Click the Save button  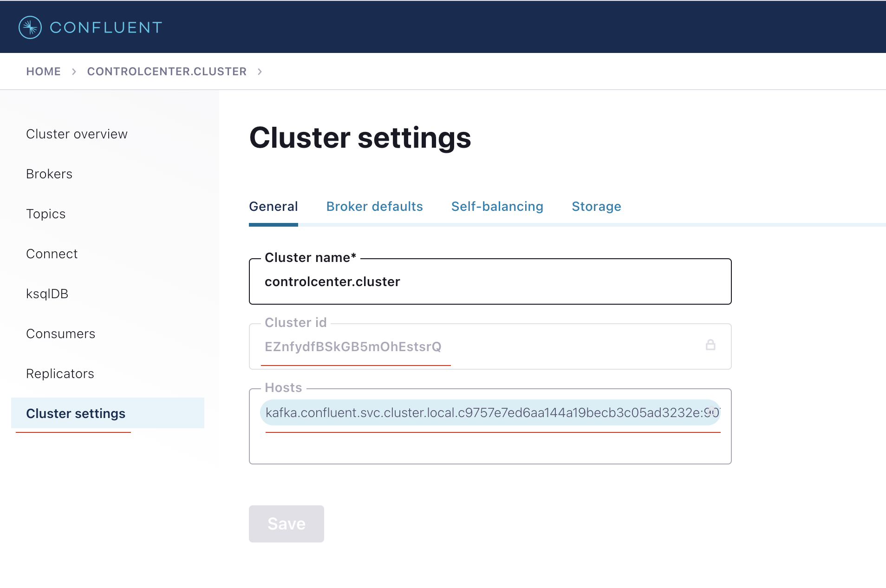click(287, 524)
